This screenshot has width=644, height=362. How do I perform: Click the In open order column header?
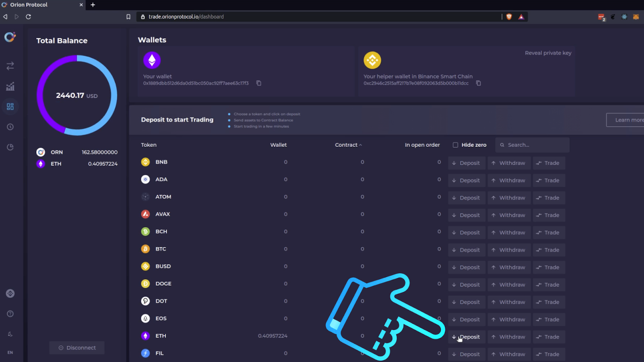[422, 145]
